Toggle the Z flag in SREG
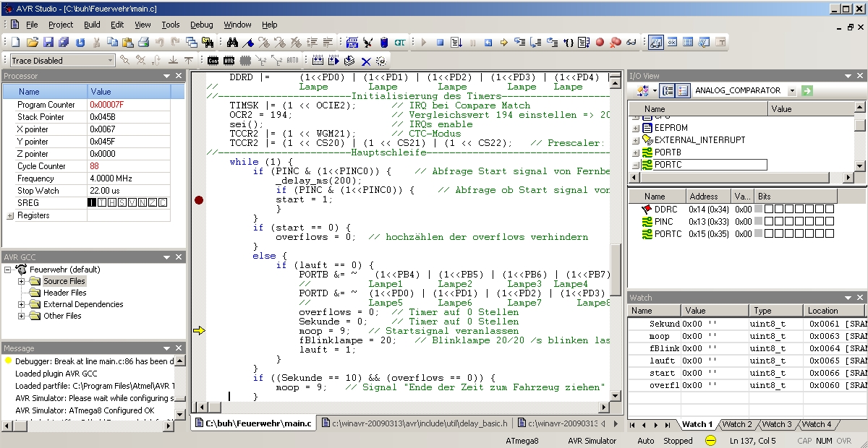This screenshot has width=868, height=448. click(153, 203)
